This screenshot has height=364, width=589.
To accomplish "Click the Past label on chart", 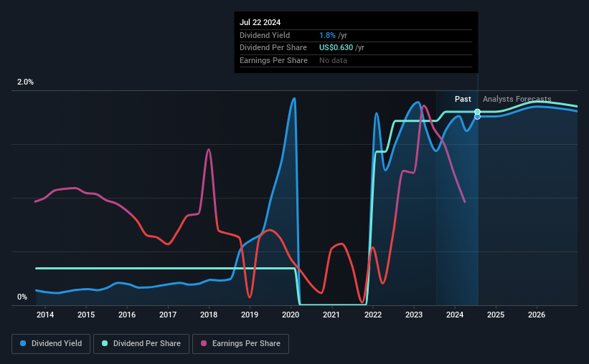I will 463,99.
